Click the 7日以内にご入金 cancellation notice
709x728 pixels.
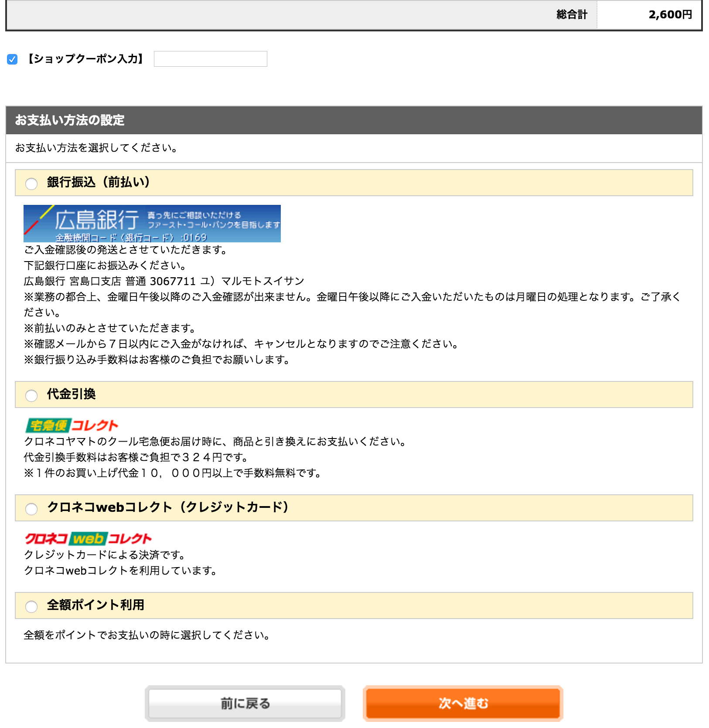pyautogui.click(x=242, y=344)
